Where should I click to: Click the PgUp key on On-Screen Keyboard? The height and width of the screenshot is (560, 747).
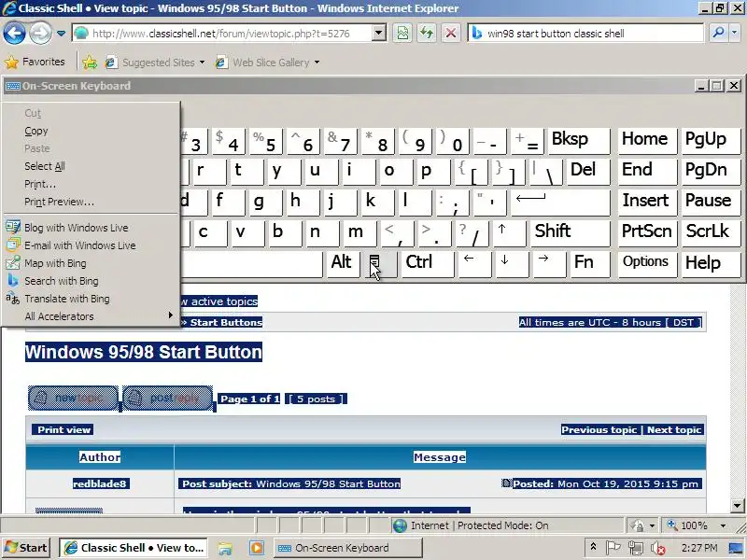[x=711, y=141]
